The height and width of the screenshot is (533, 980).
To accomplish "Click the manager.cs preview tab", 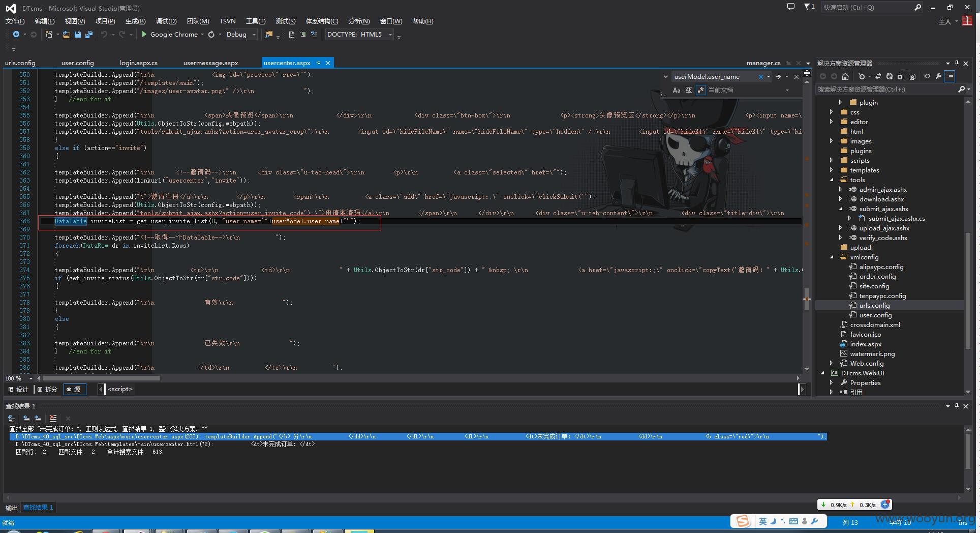I will (x=763, y=63).
